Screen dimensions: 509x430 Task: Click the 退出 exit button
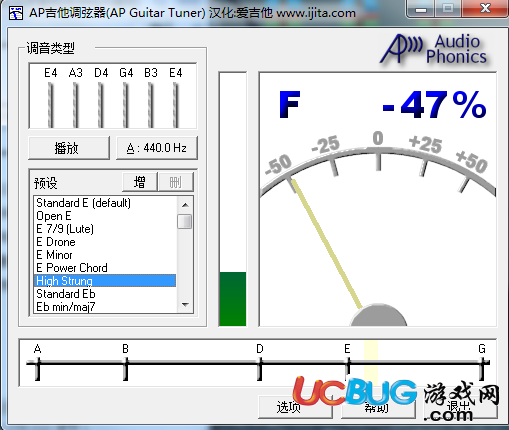click(460, 407)
